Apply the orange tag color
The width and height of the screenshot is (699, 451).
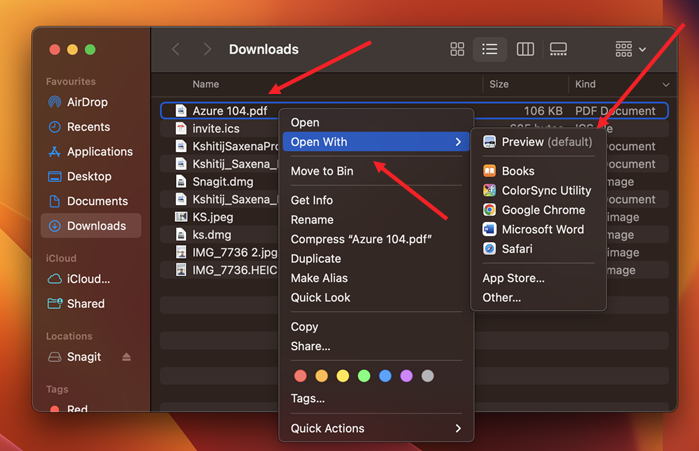click(321, 376)
